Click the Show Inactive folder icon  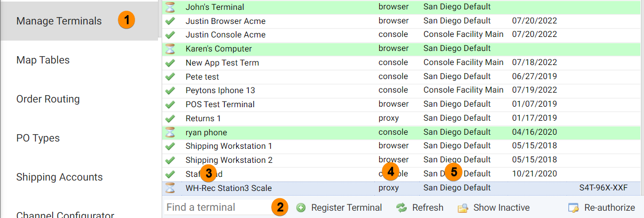click(x=463, y=208)
